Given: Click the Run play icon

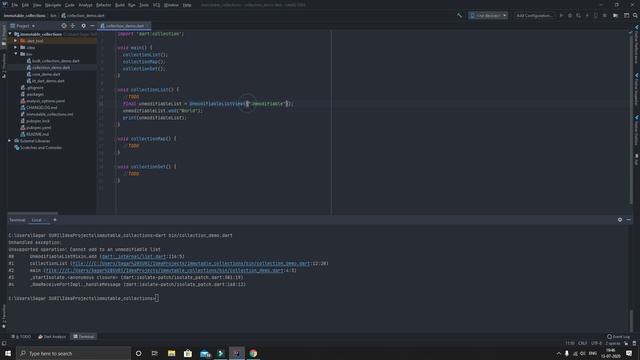Looking at the screenshot, I should pyautogui.click(x=561, y=16).
